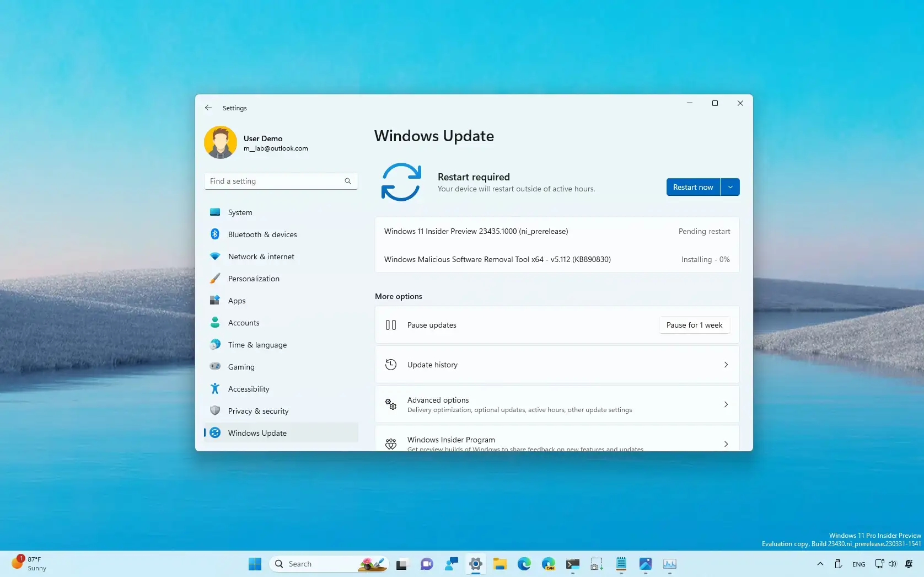Screen dimensions: 924x577
Task: Open the User Demo profile avatar
Action: tap(221, 142)
